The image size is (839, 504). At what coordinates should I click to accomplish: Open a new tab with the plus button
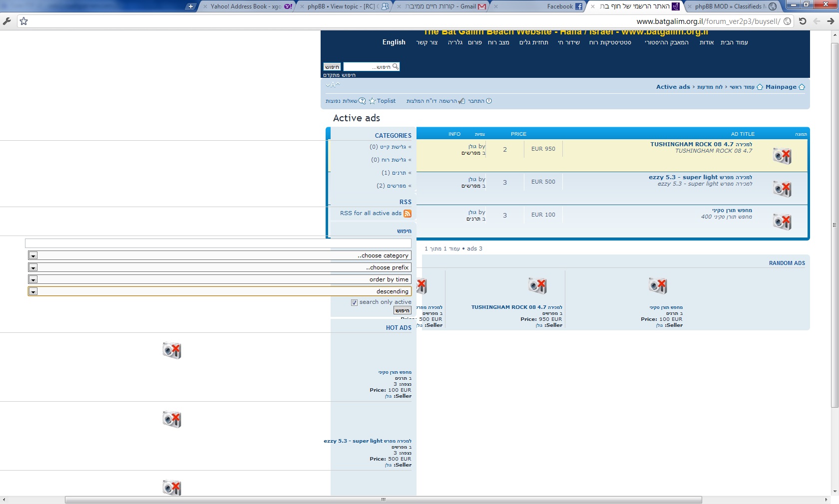pyautogui.click(x=191, y=6)
